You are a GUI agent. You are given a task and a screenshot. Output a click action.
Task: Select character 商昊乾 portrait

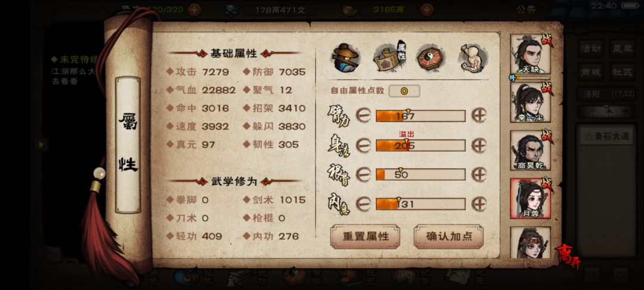pos(530,150)
